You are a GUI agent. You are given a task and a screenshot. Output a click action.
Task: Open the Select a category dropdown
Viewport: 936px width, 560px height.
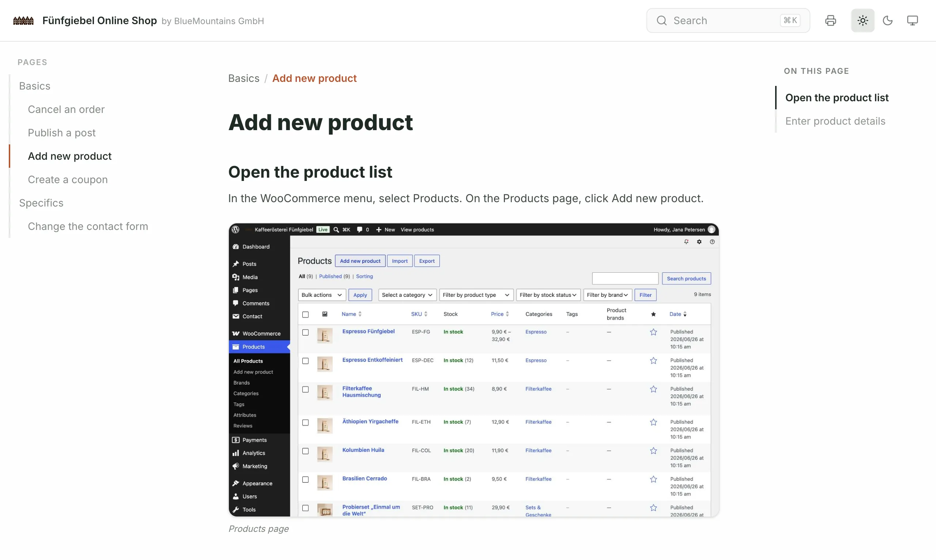(x=407, y=295)
